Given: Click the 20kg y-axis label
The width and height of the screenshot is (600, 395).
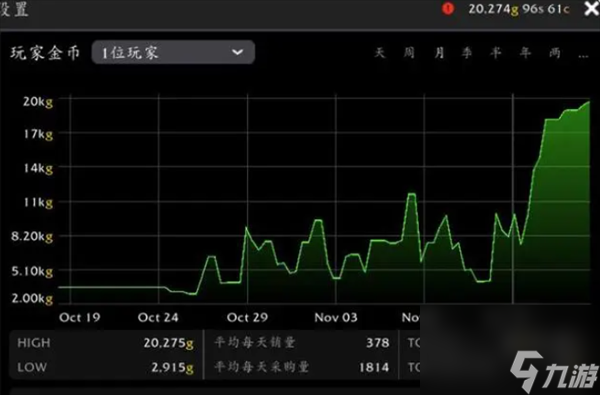Looking at the screenshot, I should click(x=38, y=102).
